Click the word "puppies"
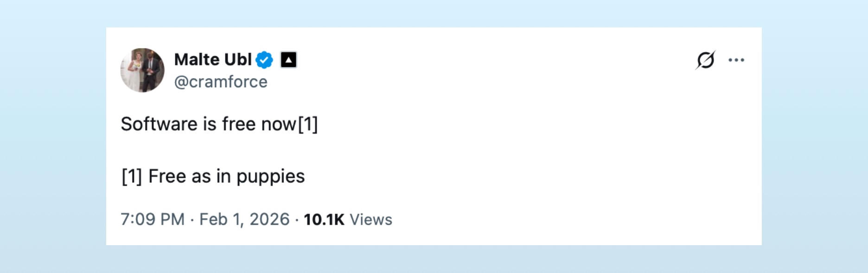Image resolution: width=868 pixels, height=273 pixels. [270, 176]
